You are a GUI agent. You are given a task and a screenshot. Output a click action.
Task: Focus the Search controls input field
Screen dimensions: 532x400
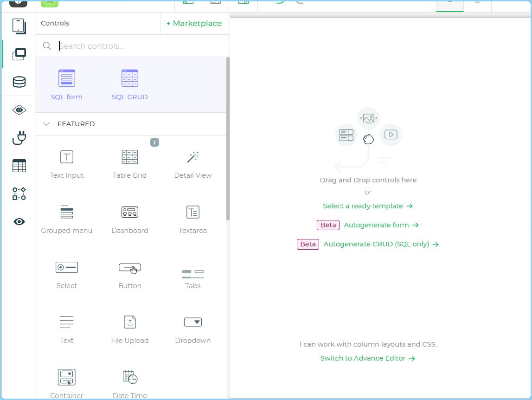click(139, 46)
